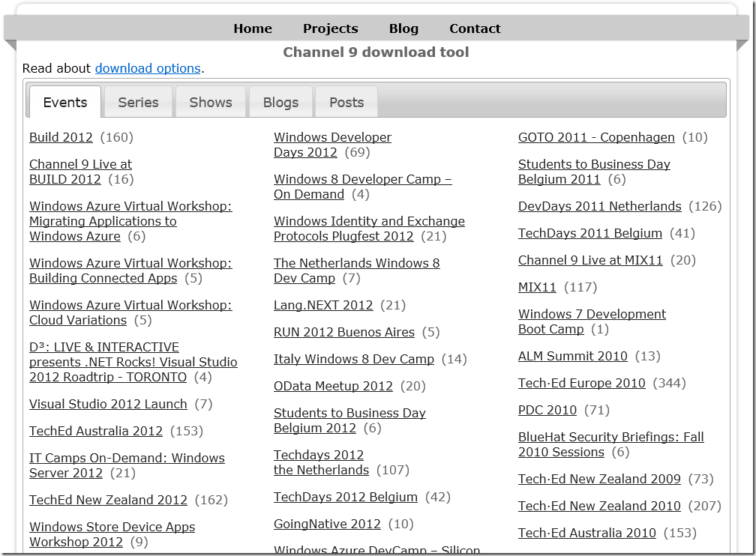Image resolution: width=756 pixels, height=556 pixels.
Task: Open Tech·Ed Australia 2010 event
Action: (586, 533)
